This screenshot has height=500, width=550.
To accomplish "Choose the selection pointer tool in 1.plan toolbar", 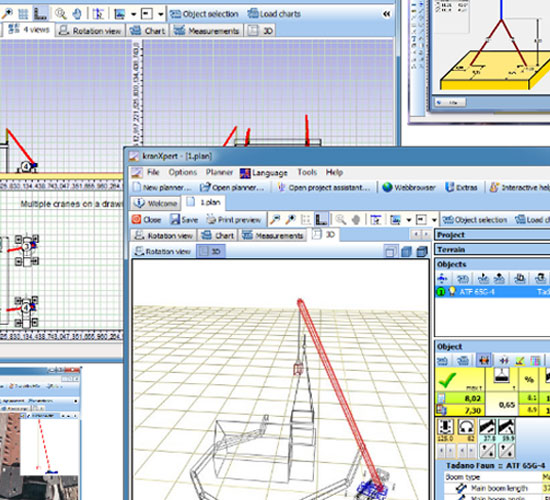I will [376, 220].
